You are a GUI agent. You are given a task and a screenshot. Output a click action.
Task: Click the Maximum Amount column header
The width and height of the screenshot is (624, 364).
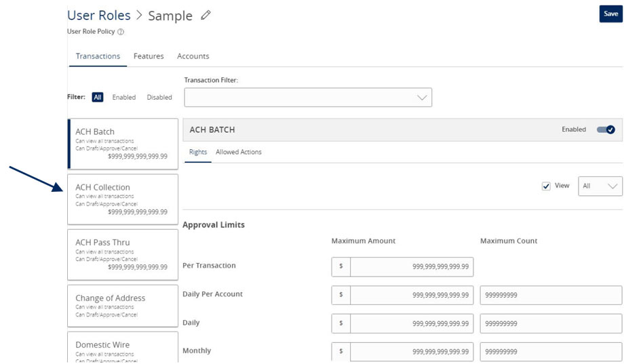(364, 241)
